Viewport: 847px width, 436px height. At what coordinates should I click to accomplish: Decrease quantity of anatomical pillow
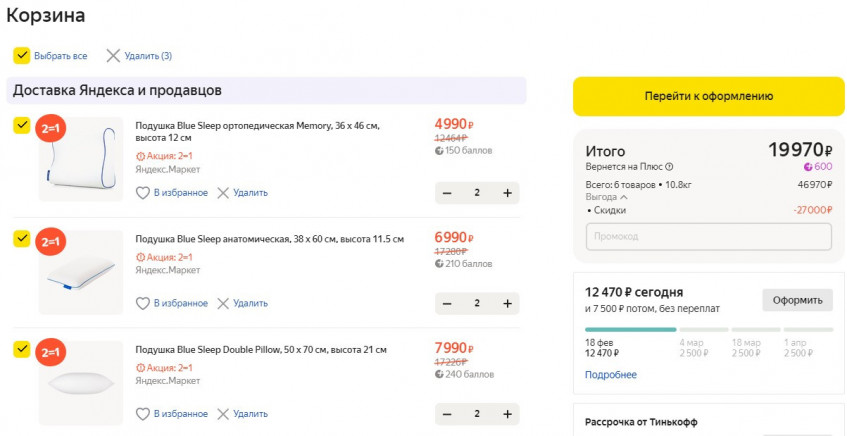point(447,303)
